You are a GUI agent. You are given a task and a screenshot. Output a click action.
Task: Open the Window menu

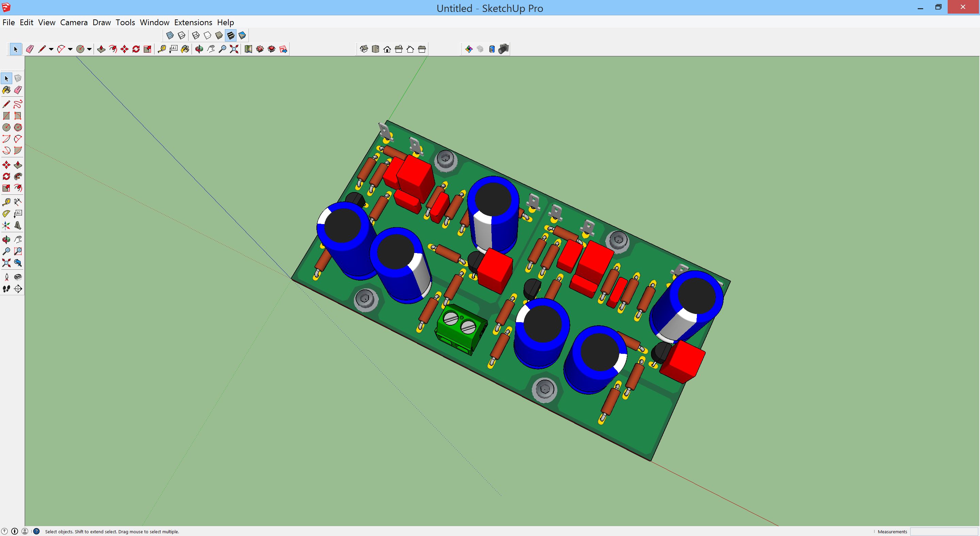(x=154, y=22)
